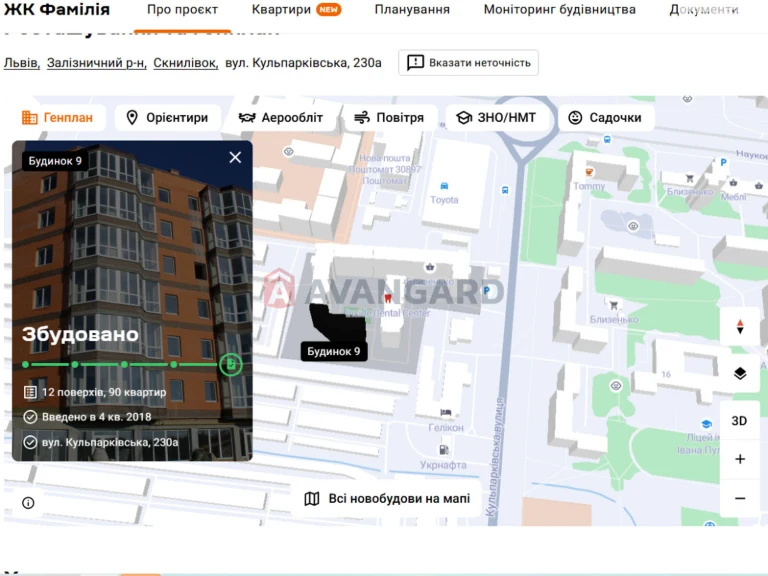Click the Укрнафта gas station marker
768x576 pixels.
443,450
